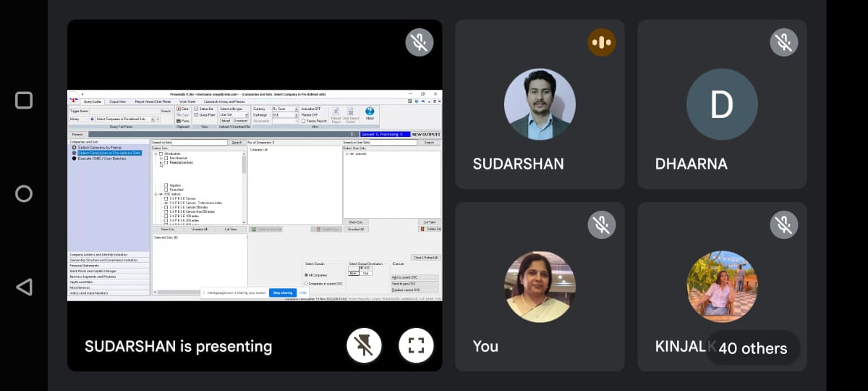This screenshot has width=868, height=391.
Task: Check the All industries checkbox
Action: tap(161, 154)
